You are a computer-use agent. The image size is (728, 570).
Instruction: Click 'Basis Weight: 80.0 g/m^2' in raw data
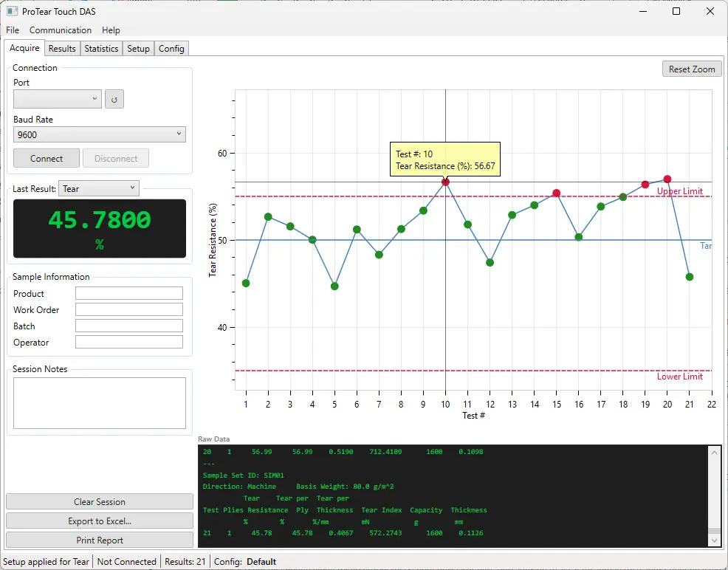[345, 487]
